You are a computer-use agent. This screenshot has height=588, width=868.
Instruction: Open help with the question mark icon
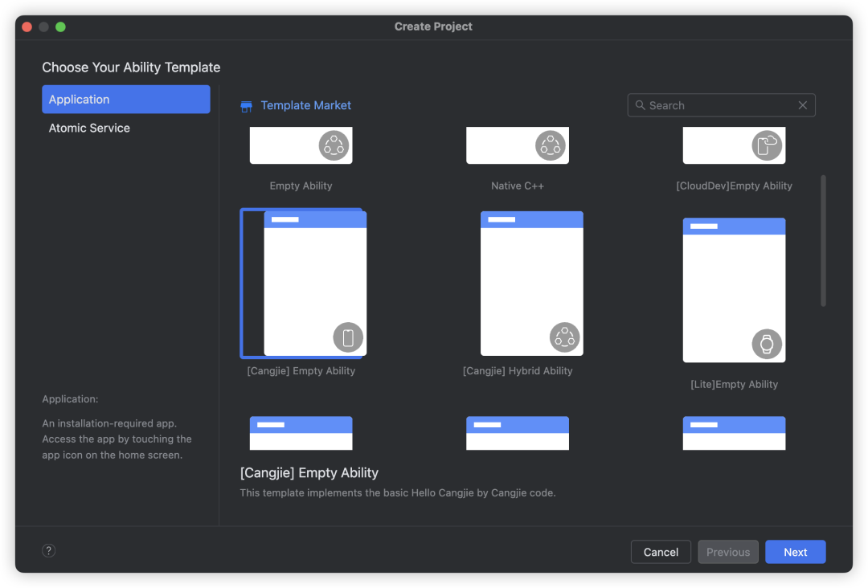pos(49,550)
